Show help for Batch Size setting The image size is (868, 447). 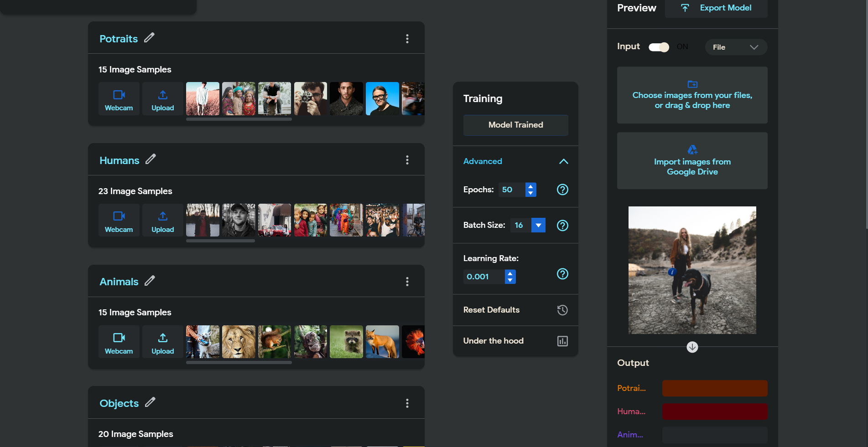click(562, 226)
